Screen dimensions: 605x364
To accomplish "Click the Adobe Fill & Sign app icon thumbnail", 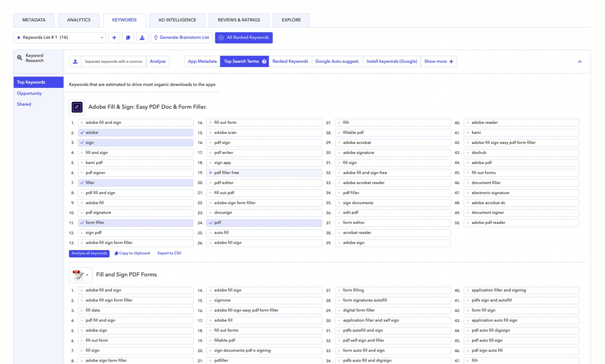I will click(77, 107).
